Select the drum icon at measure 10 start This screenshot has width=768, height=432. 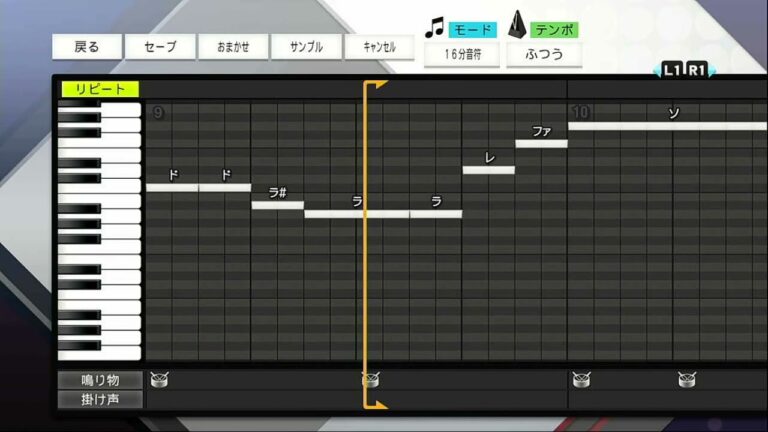point(582,379)
